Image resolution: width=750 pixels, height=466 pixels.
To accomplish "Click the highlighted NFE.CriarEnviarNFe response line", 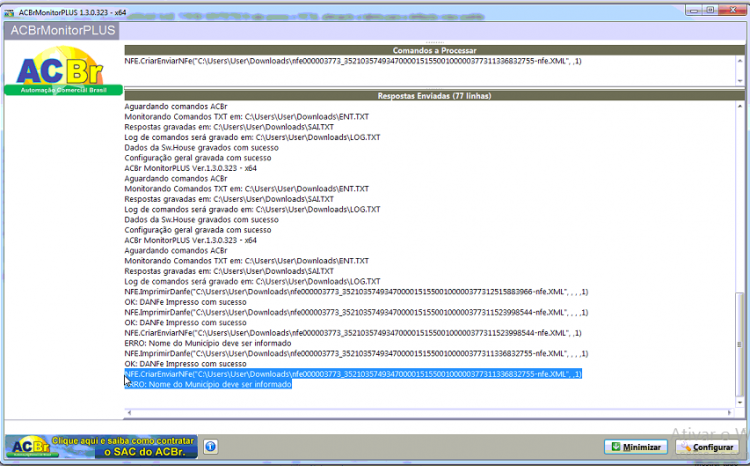I will pos(353,374).
